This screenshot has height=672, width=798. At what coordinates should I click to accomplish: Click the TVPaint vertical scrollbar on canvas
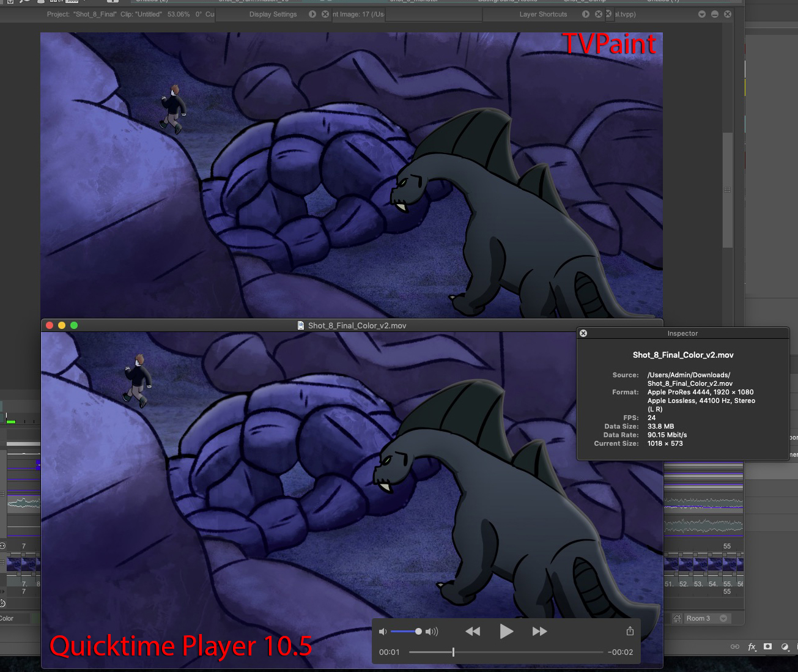click(727, 190)
